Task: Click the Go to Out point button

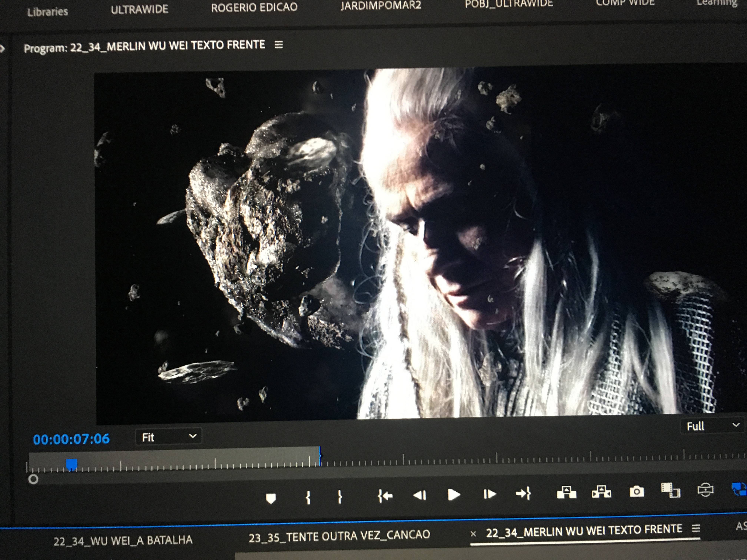Action: [x=523, y=494]
